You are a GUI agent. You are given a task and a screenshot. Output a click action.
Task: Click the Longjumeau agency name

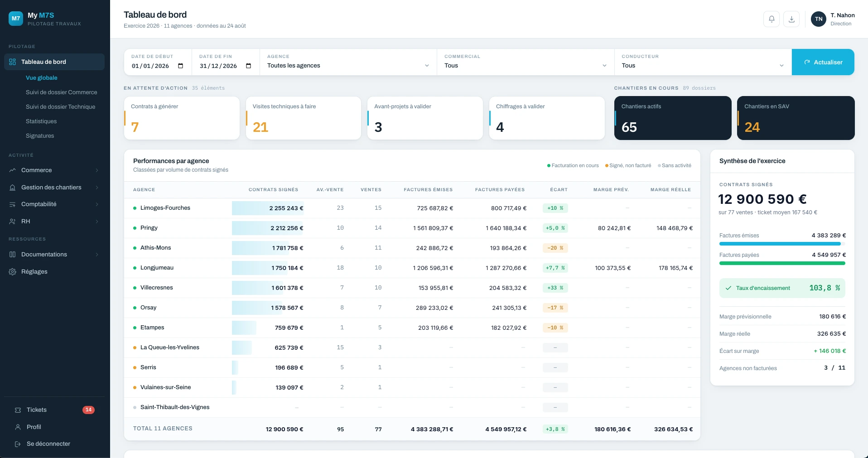tap(157, 268)
